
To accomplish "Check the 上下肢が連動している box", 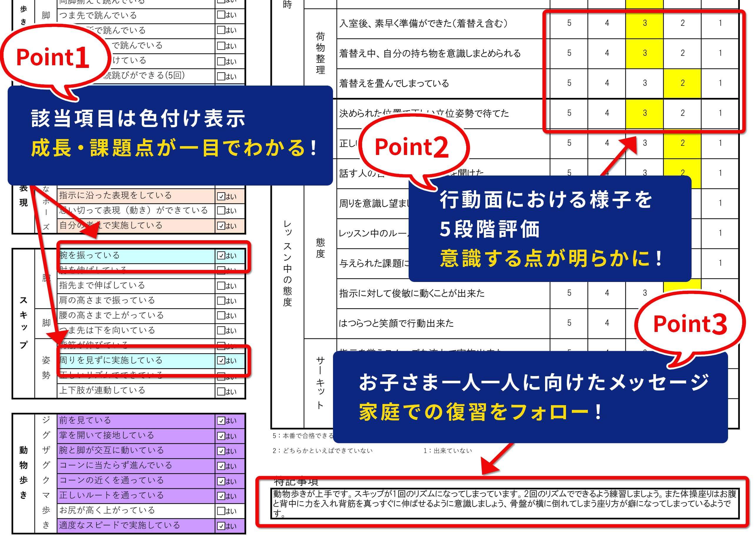I will [x=221, y=391].
